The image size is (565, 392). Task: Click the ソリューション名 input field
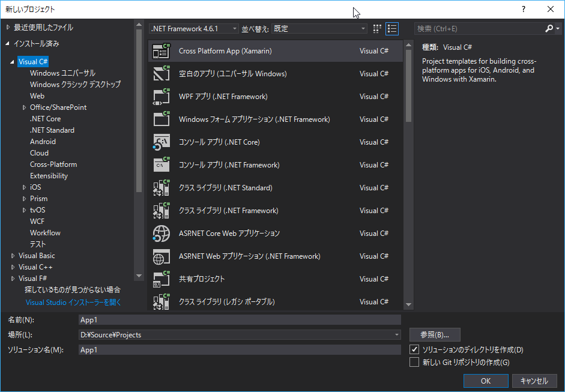point(240,350)
